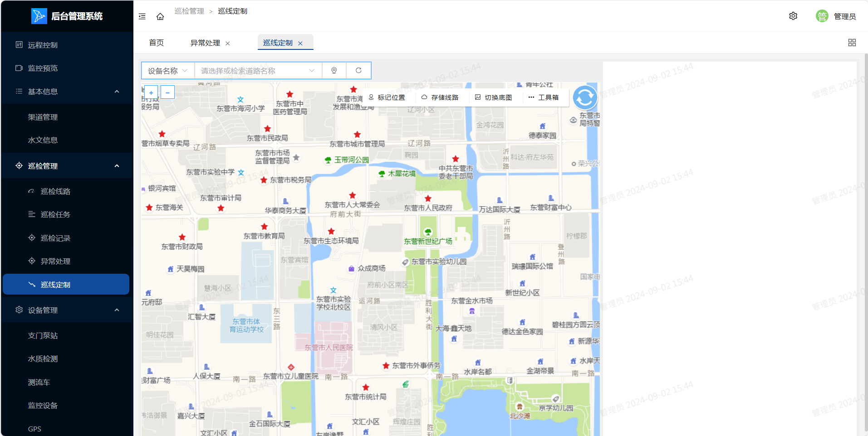This screenshot has width=868, height=436.
Task: Click 巡检管理 breadcrumb link
Action: (x=189, y=11)
